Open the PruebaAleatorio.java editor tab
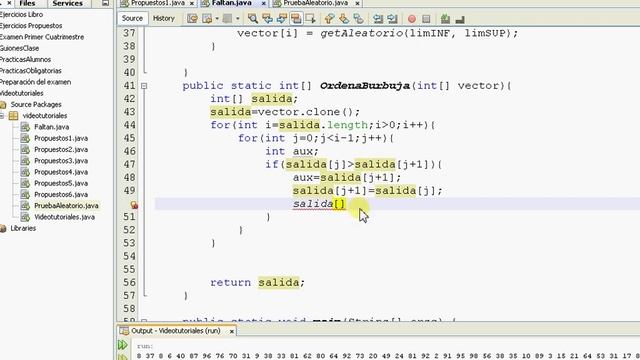 (316, 3)
